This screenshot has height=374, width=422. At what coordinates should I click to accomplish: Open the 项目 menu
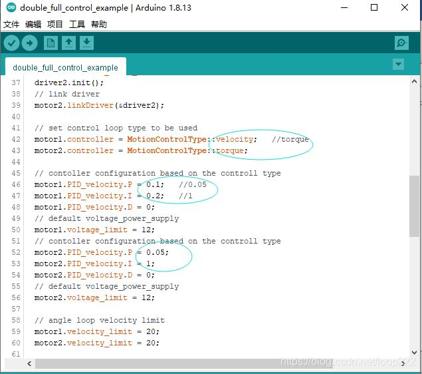pyautogui.click(x=55, y=24)
